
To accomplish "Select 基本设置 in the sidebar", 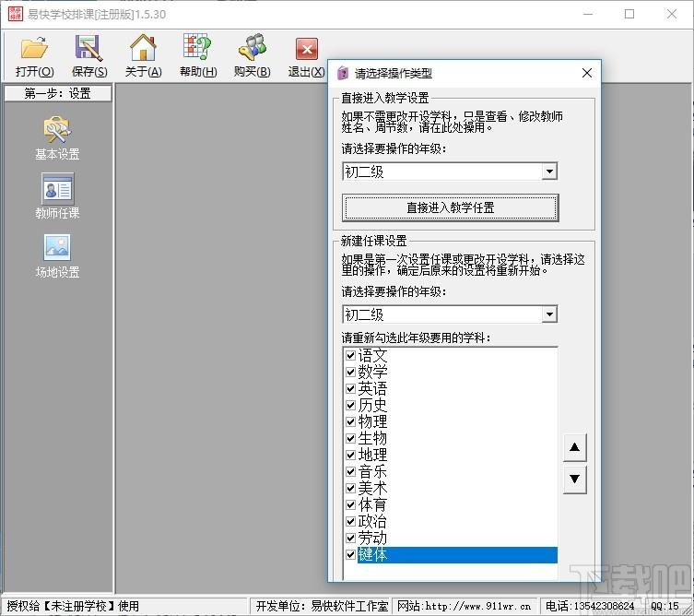I will (57, 131).
